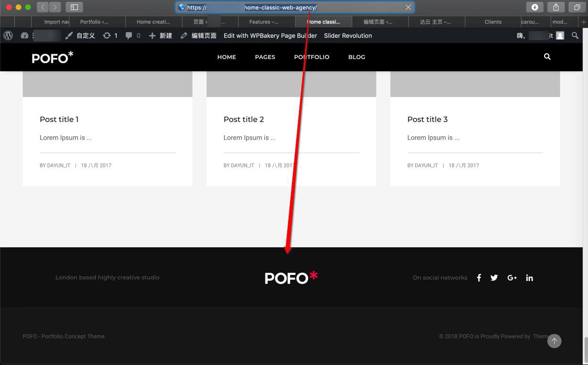
Task: Click the Safari address bar URL
Action: point(295,7)
